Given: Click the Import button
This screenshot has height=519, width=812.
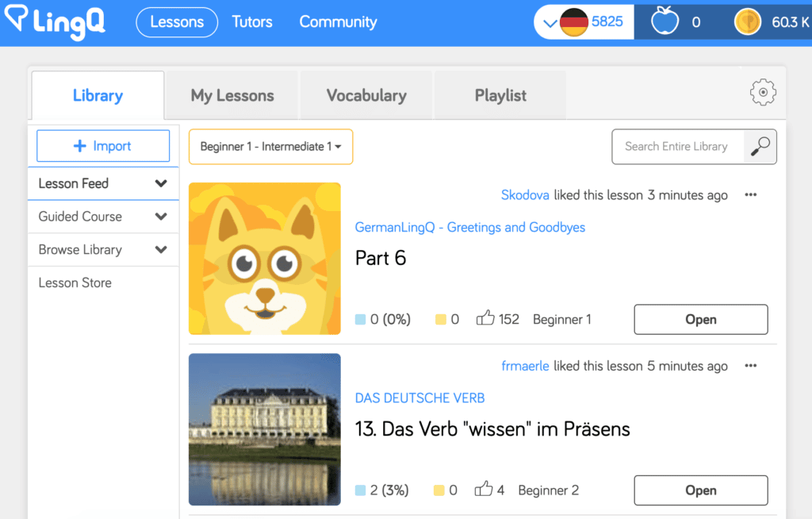Looking at the screenshot, I should pos(103,146).
